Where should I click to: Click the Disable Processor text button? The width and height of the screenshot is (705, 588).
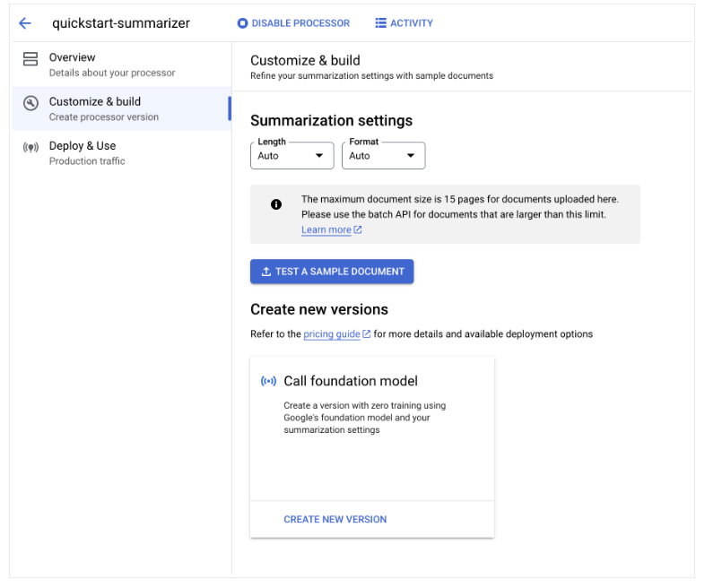tap(300, 23)
